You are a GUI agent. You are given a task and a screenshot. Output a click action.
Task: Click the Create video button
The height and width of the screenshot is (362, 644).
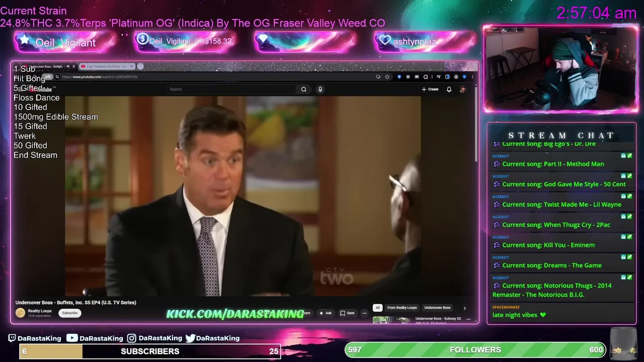pos(430,89)
